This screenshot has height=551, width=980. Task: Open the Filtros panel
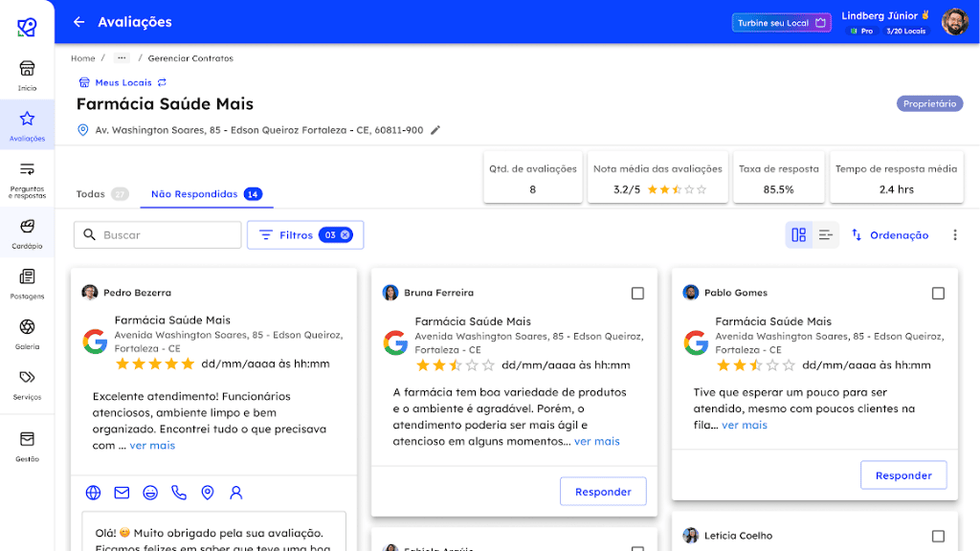305,235
